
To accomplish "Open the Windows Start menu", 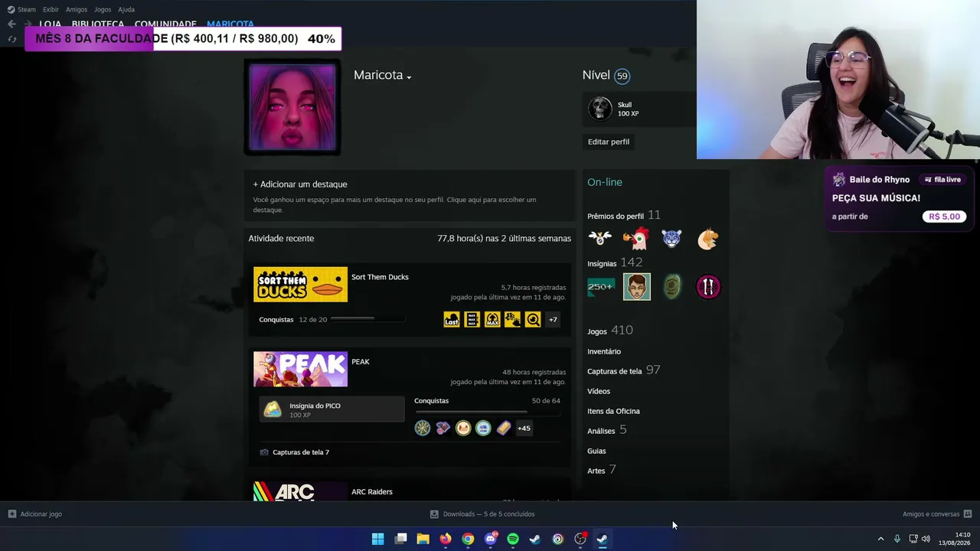I will pyautogui.click(x=377, y=539).
